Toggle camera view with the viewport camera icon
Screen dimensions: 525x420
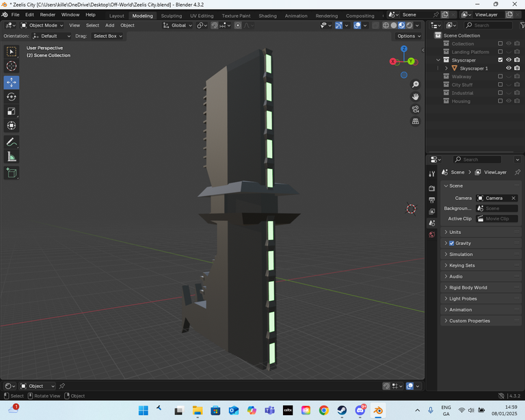(x=416, y=109)
